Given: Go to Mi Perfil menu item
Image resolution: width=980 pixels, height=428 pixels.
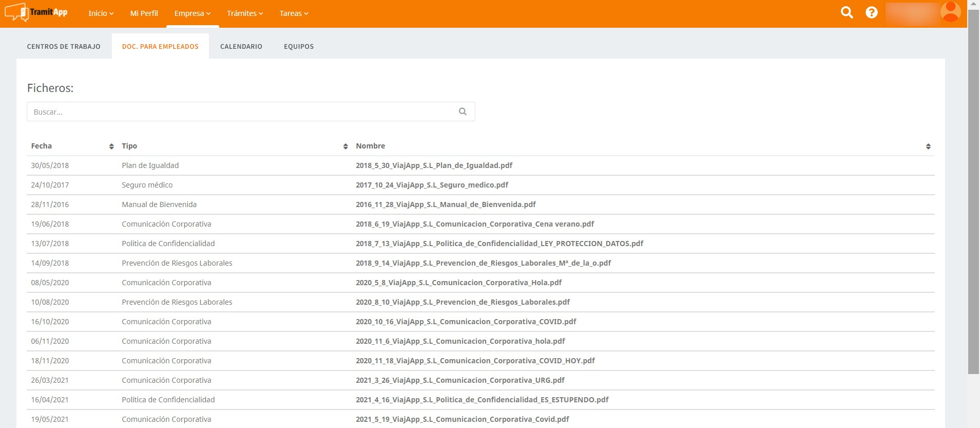Looking at the screenshot, I should [144, 13].
